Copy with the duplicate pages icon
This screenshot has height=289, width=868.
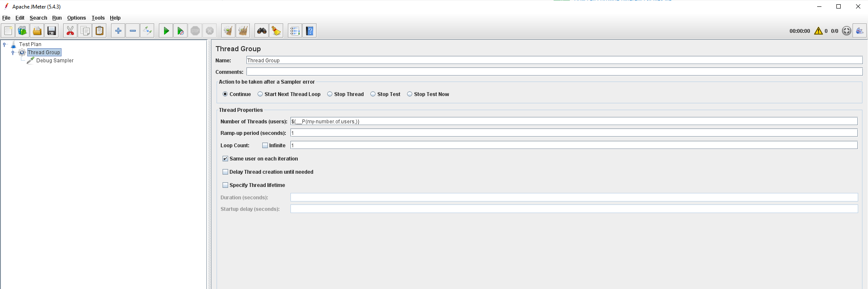(85, 31)
